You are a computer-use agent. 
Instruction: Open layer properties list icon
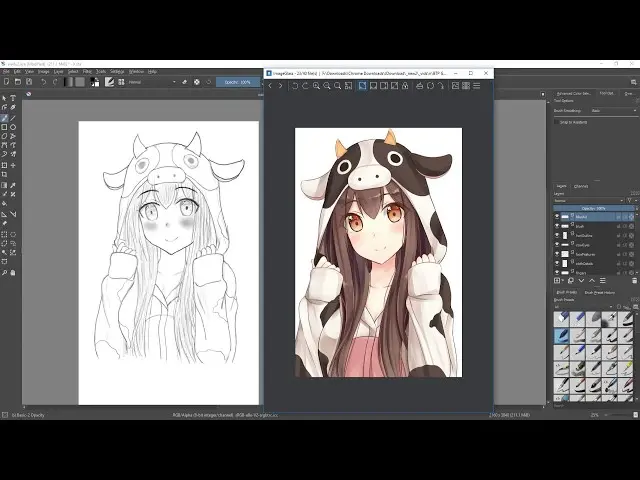[602, 280]
